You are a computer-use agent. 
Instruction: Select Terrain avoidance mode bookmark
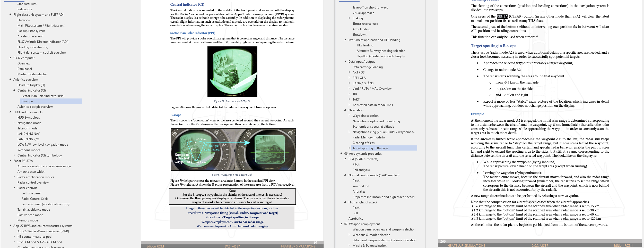pos(34,210)
